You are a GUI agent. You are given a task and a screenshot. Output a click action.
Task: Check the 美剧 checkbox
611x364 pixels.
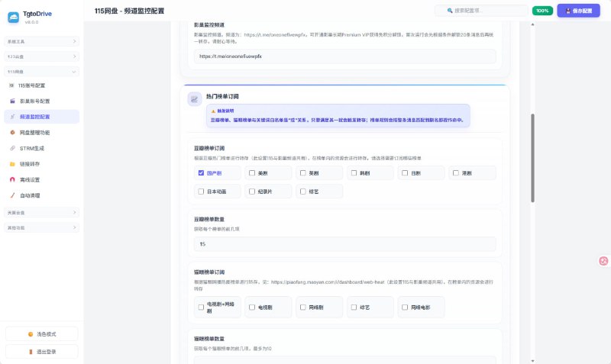tap(252, 173)
